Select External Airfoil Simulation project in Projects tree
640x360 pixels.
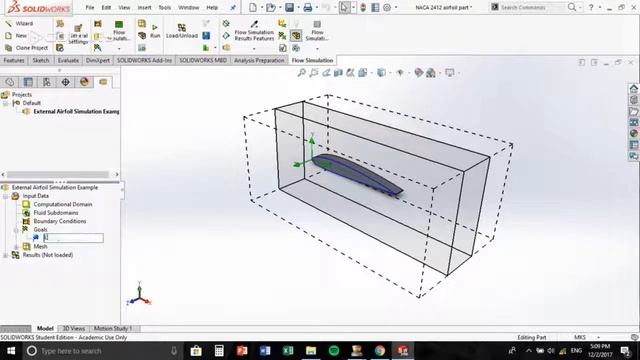76,111
